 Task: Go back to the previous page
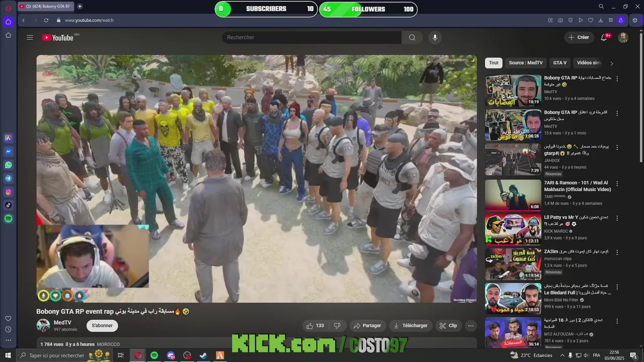(23, 20)
